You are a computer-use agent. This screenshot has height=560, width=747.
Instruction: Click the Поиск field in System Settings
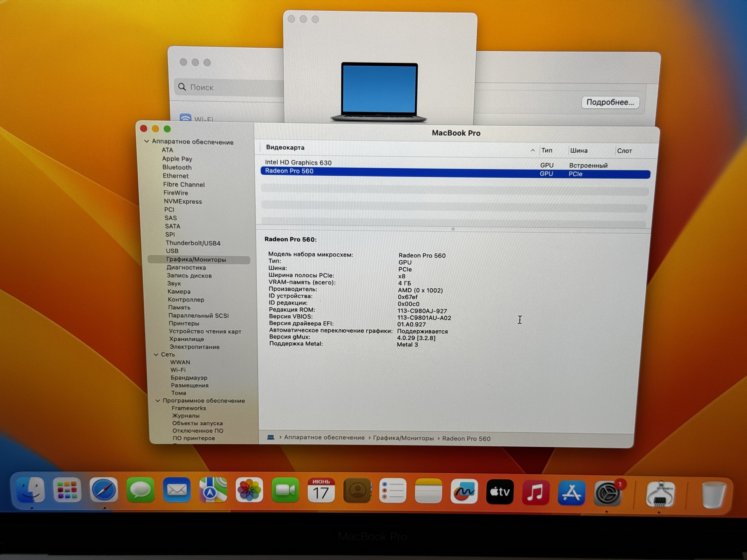pos(229,87)
